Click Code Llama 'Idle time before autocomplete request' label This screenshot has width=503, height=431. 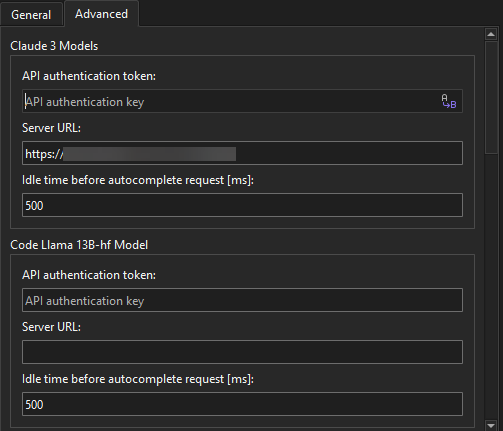(138, 379)
